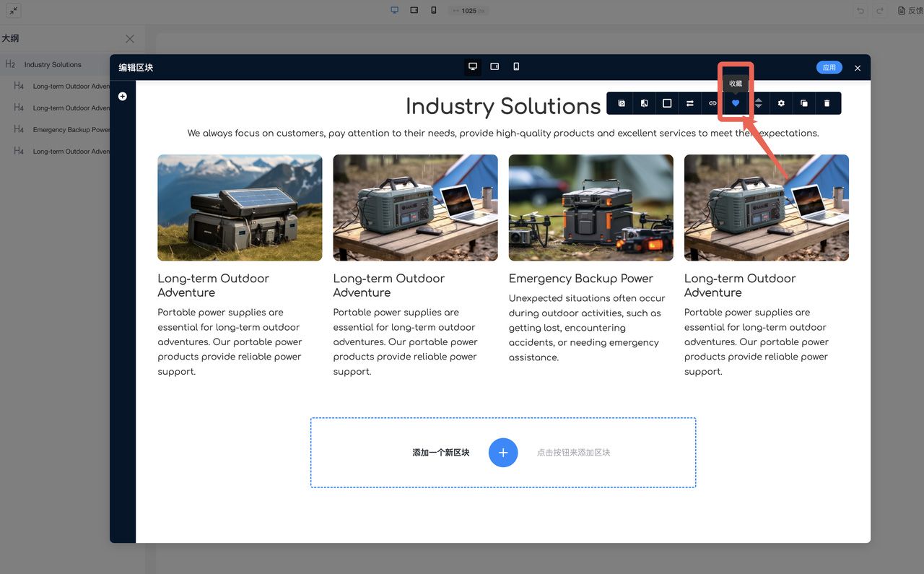The height and width of the screenshot is (574, 924).
Task: Click the undo arrow in top bar
Action: coord(860,11)
